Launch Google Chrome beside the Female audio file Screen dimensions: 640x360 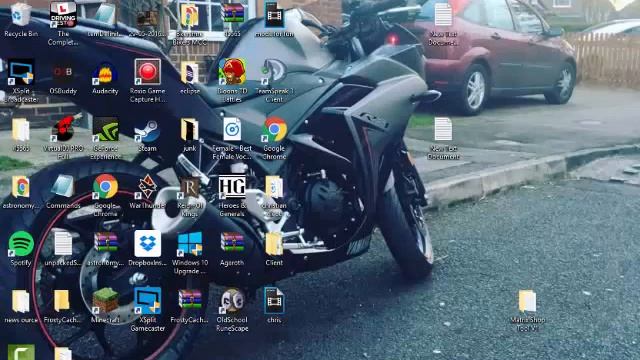pos(274,130)
